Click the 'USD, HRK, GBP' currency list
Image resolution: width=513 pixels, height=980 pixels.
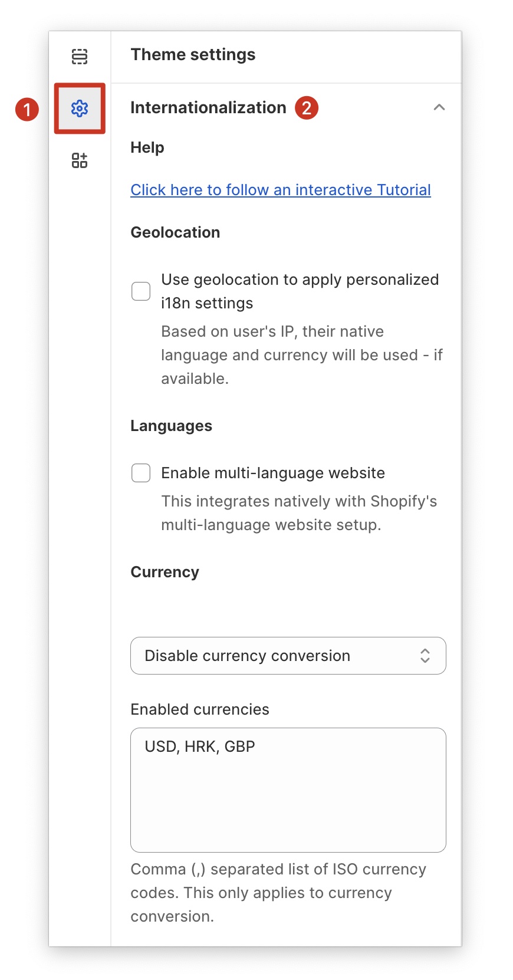[199, 746]
